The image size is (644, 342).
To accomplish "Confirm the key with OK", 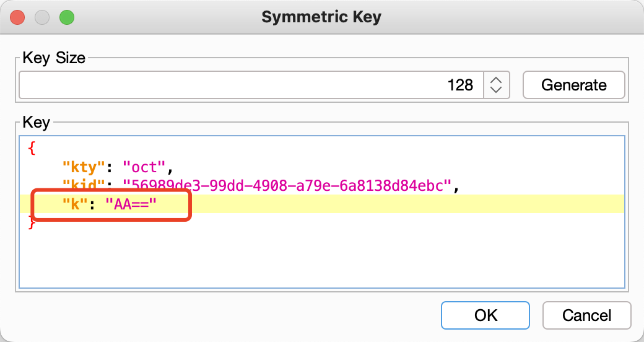I will pos(485,315).
